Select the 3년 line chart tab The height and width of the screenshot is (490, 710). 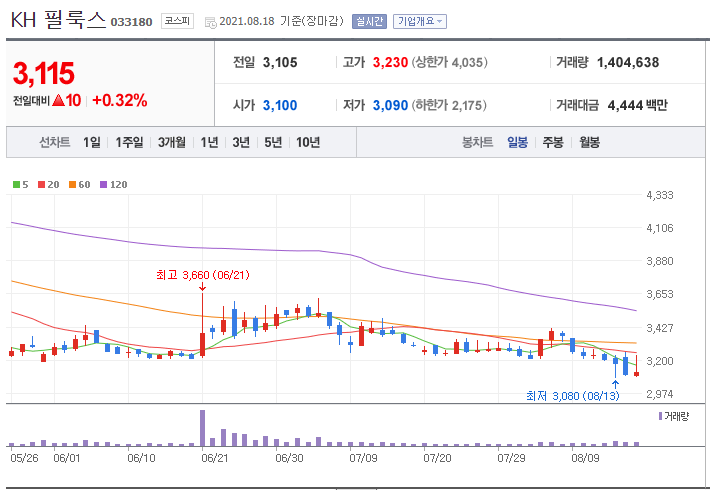point(241,143)
